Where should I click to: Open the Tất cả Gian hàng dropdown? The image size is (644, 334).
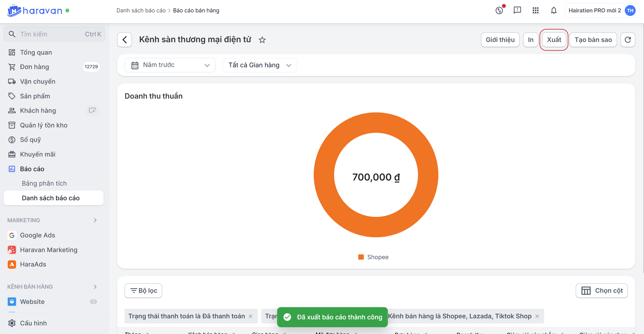click(259, 65)
